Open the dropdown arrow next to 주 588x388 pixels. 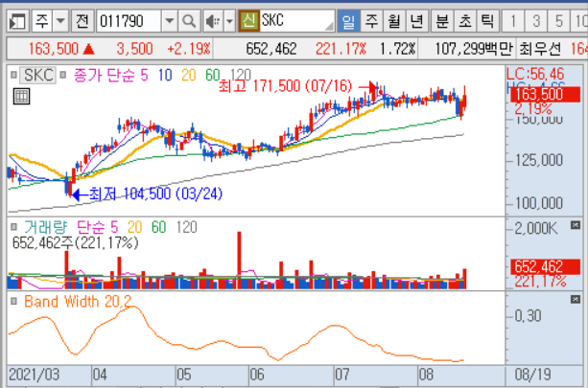(60, 21)
